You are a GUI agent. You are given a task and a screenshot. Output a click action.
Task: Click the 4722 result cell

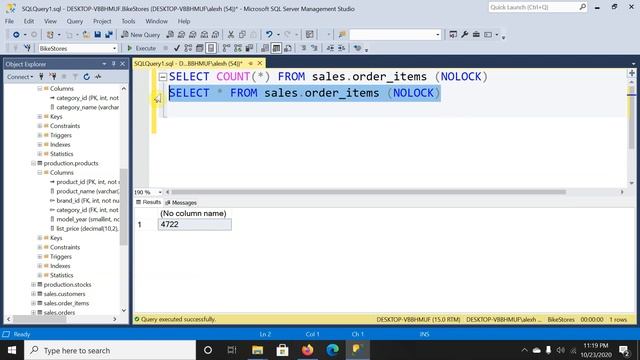click(195, 224)
